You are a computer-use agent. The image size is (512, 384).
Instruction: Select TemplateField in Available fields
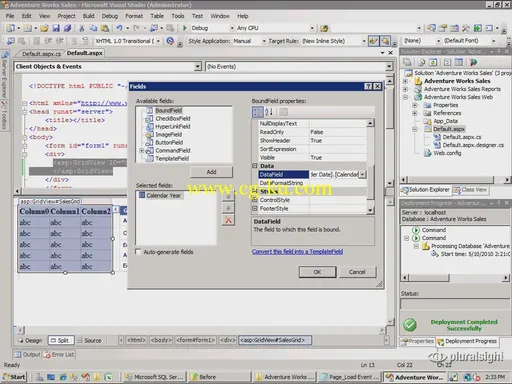(172, 158)
